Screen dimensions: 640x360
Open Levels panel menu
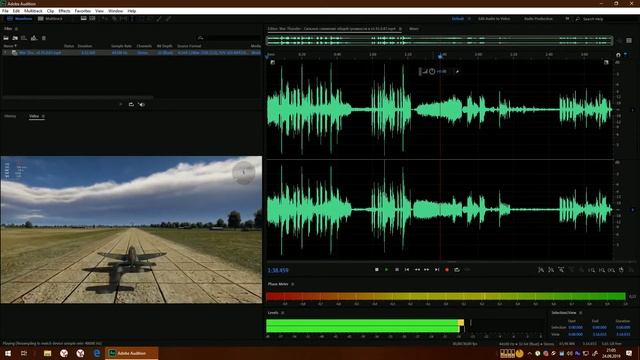[282, 313]
